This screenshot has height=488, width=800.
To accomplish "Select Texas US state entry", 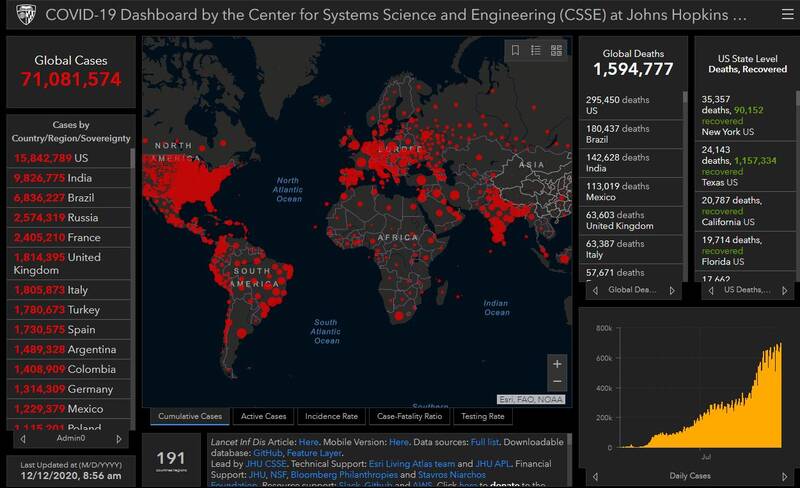I will (x=745, y=166).
